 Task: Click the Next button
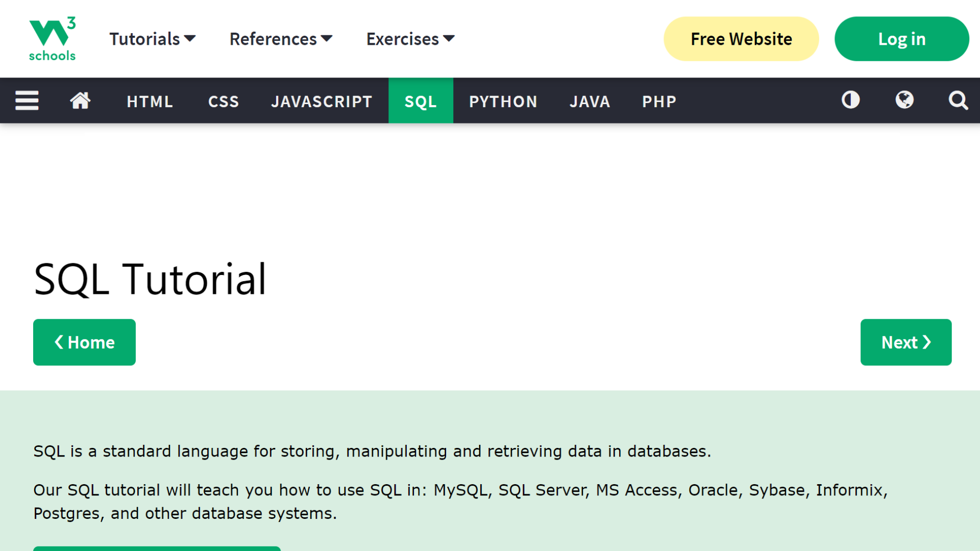906,342
